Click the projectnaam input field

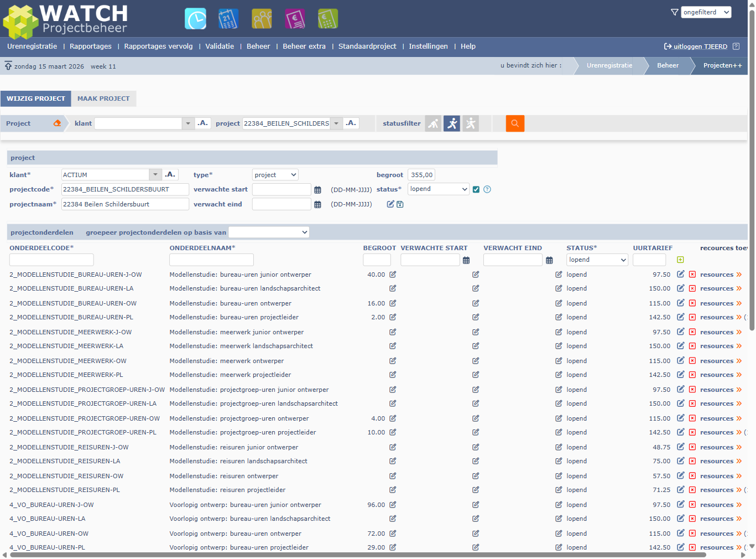pyautogui.click(x=125, y=204)
